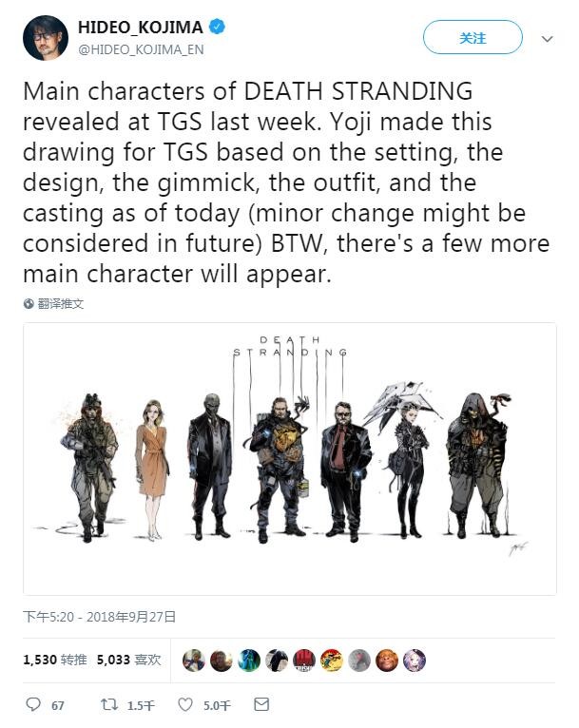Click the blue verified badge

coord(217,27)
